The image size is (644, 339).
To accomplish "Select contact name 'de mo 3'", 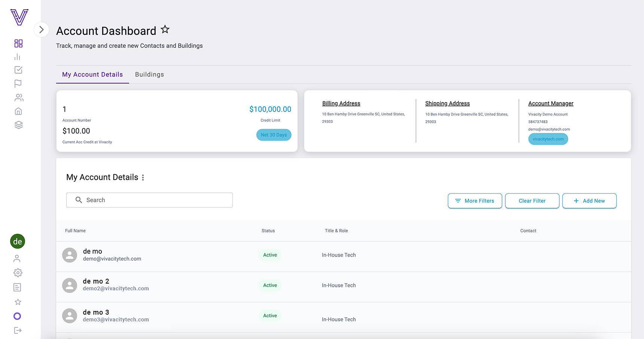I will (x=96, y=312).
